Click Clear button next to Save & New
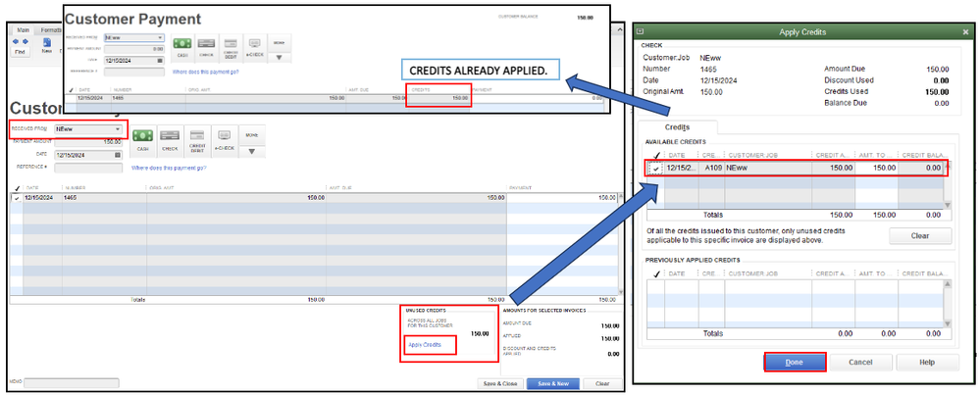Image resolution: width=980 pixels, height=395 pixels. tap(602, 383)
